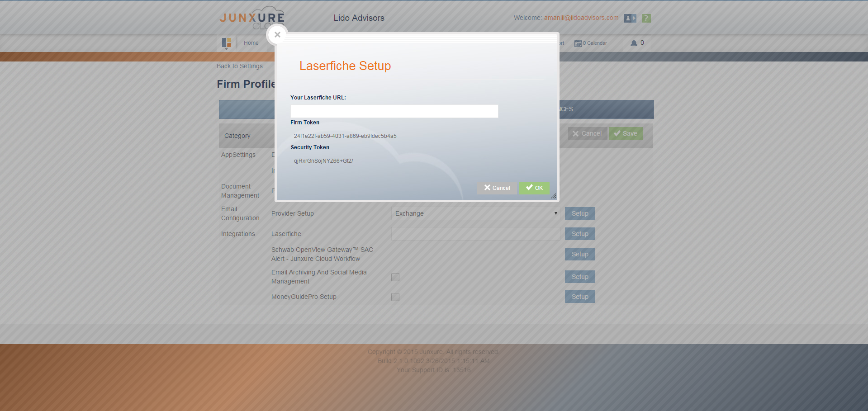This screenshot has width=868, height=411.
Task: Click the Category column header
Action: [237, 136]
